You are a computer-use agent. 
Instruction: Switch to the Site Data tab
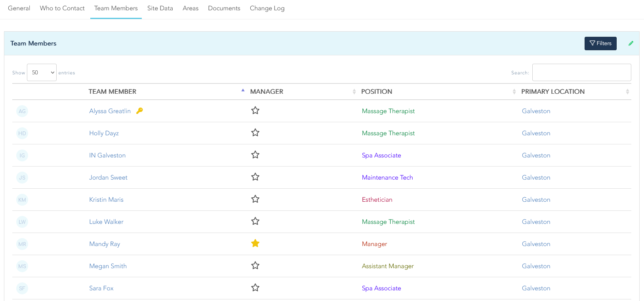(160, 8)
